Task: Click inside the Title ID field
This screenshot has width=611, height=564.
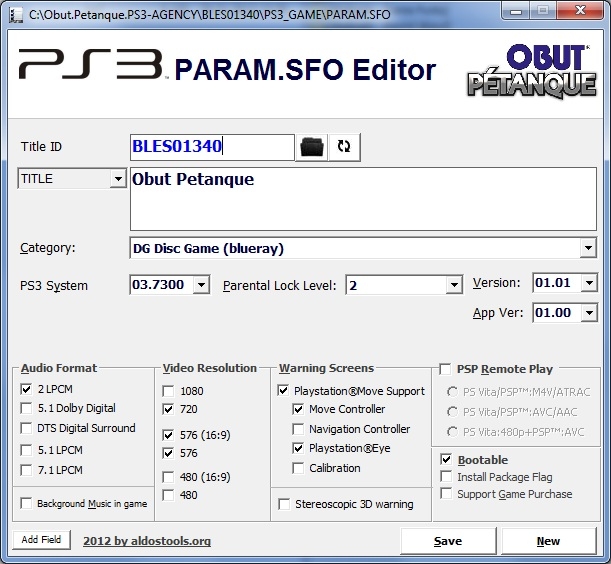Action: (212, 147)
